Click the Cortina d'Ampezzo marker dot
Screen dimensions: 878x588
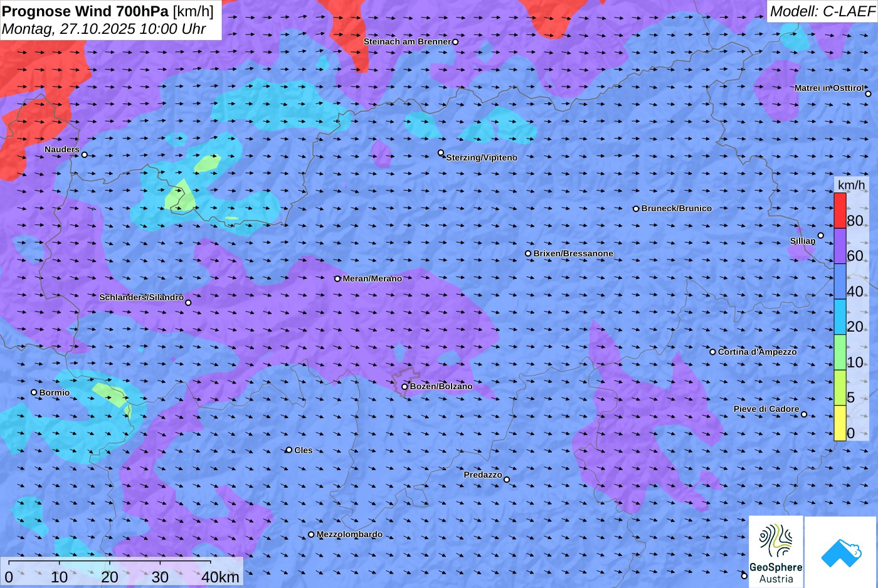pyautogui.click(x=712, y=352)
